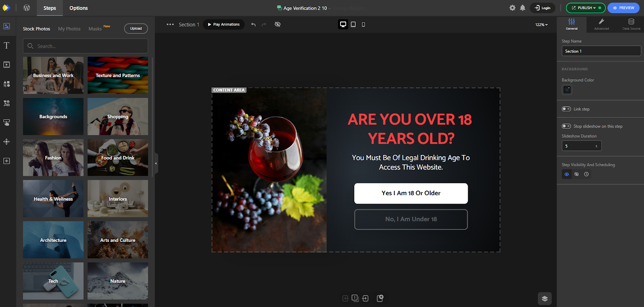Open the Advanced settings tab

(601, 24)
